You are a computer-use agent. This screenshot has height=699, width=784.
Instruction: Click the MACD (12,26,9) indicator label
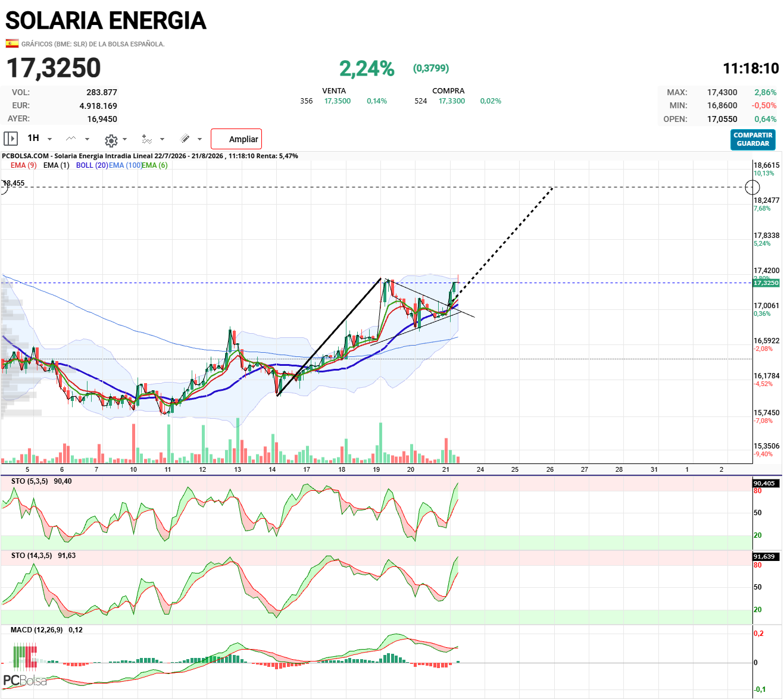[36, 630]
